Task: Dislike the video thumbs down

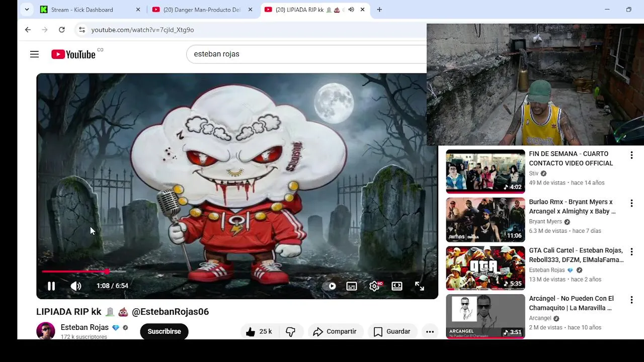Action: 291,332
